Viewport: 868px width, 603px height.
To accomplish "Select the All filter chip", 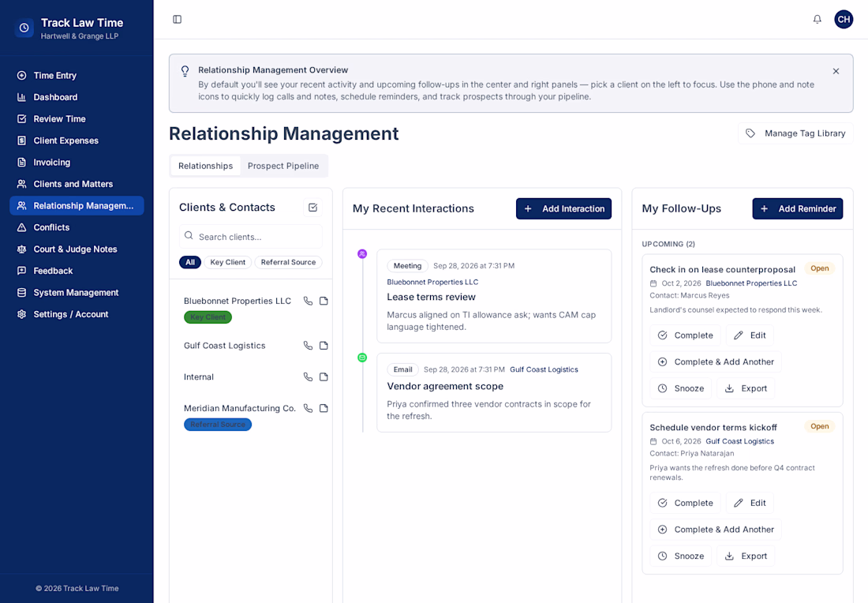I will pos(190,263).
